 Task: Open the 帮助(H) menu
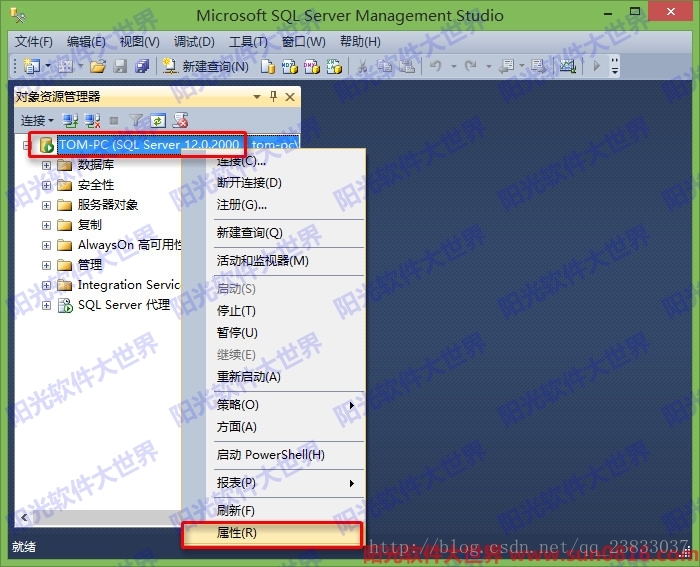pos(360,42)
